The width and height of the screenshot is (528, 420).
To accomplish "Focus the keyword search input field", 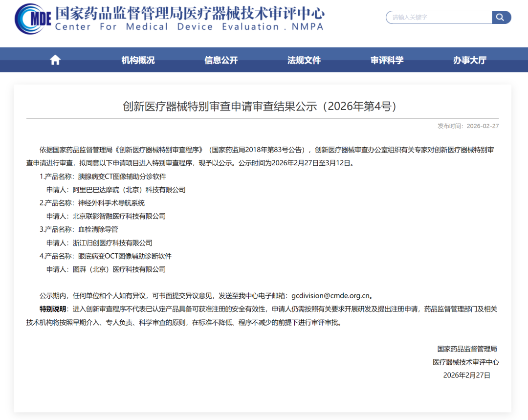I will coord(439,17).
